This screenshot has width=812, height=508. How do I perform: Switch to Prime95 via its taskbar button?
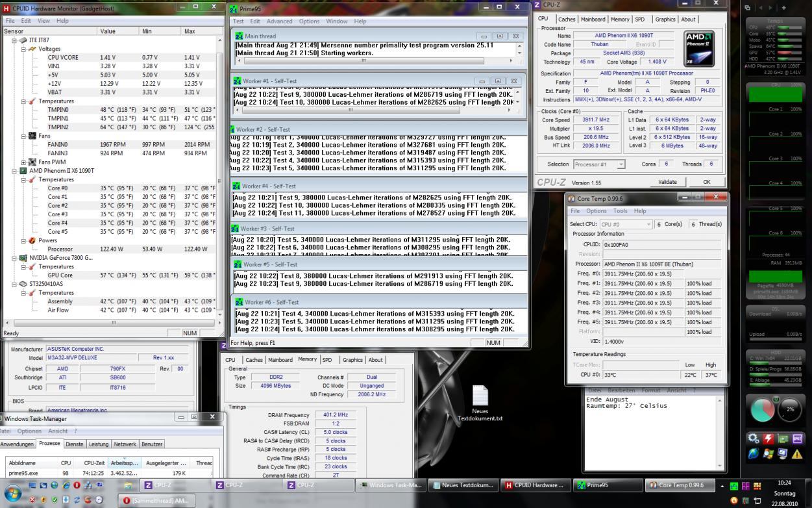(x=608, y=485)
